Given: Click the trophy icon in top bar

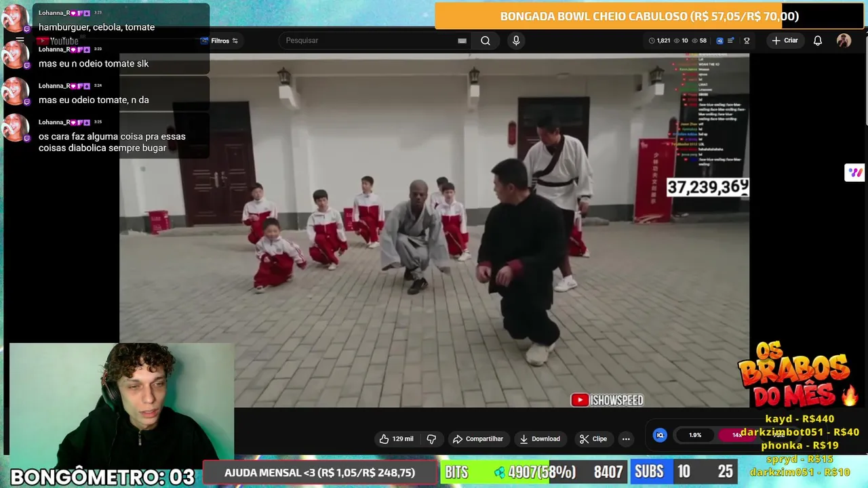Looking at the screenshot, I should pos(747,41).
